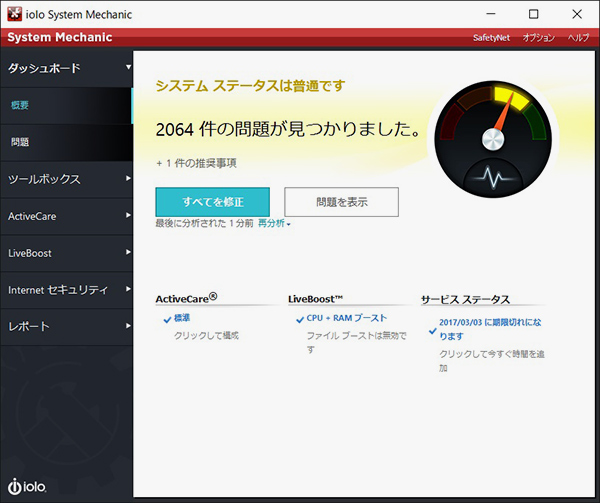
Task: Open the ヘルプ menu
Action: 578,37
